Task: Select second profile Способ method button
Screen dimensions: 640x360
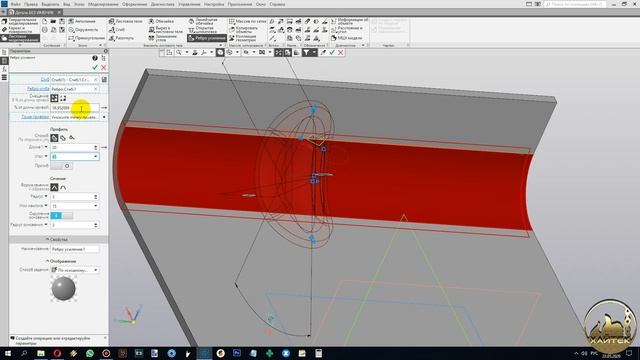Action: (63, 138)
